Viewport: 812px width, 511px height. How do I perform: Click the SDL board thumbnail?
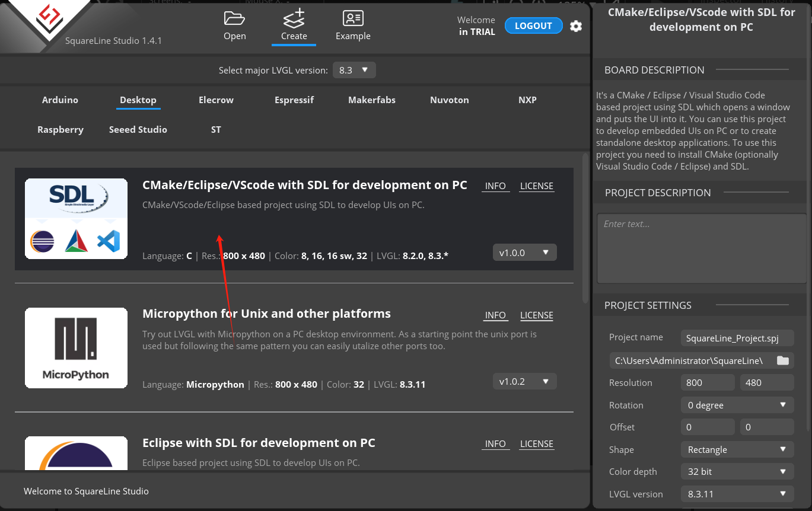point(76,218)
